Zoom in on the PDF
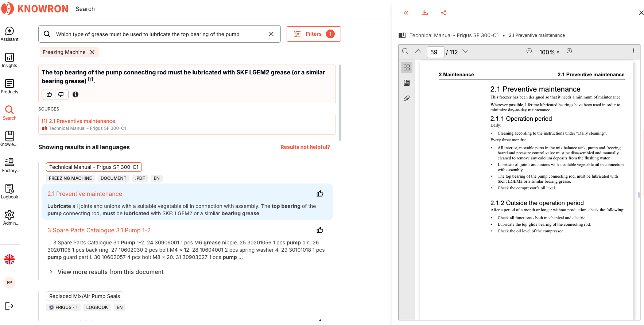644x325 pixels. click(570, 51)
